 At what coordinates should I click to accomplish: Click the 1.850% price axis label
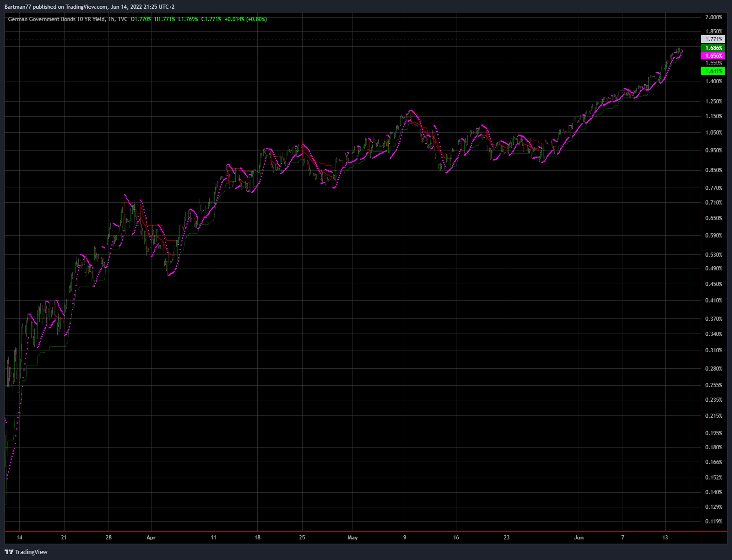point(714,32)
